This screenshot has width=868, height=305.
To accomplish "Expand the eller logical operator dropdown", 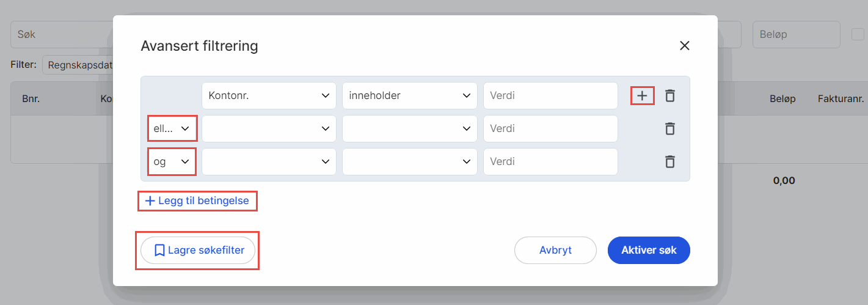I will click(172, 129).
